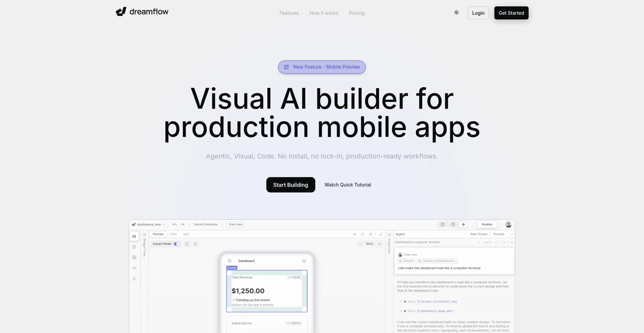Image resolution: width=644 pixels, height=333 pixels.
Task: Toggle the site light/dark theme sun icon
Action: [x=456, y=13]
